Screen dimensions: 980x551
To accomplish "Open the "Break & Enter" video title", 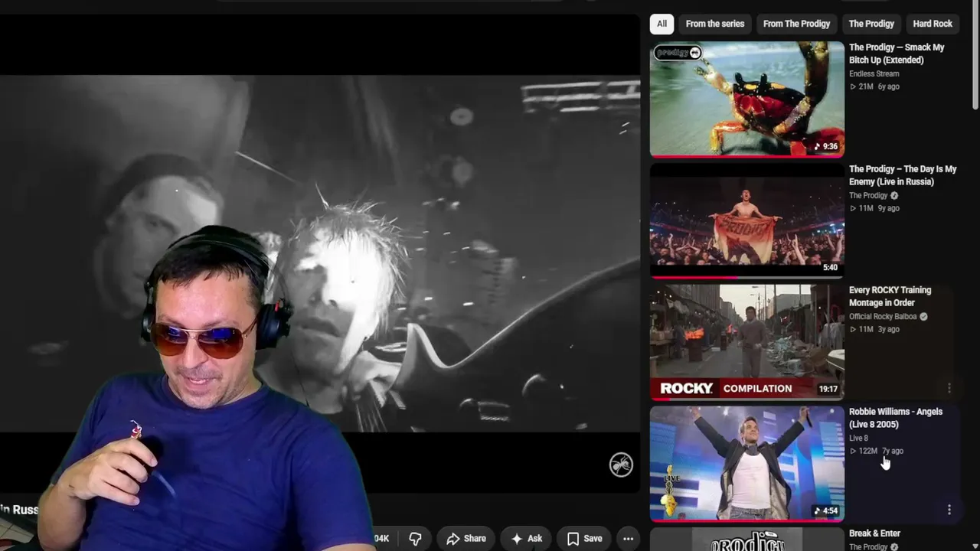I will coord(874,533).
